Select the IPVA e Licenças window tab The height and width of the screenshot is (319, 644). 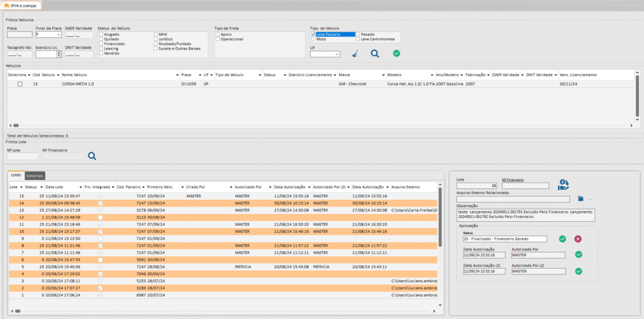(21, 6)
